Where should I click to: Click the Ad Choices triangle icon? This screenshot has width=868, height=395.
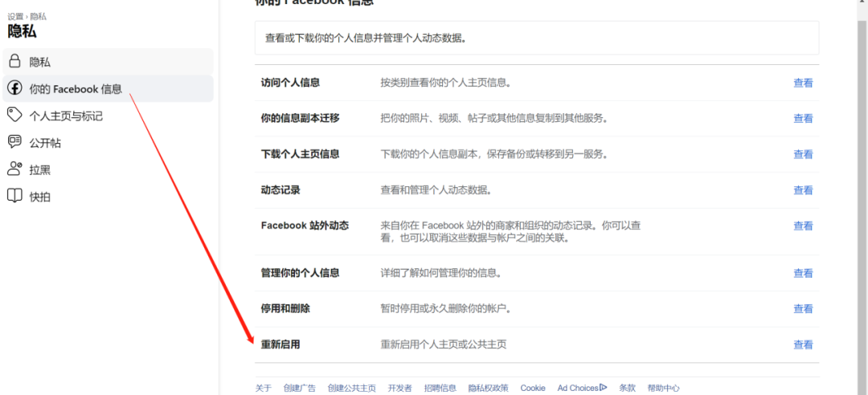[604, 388]
